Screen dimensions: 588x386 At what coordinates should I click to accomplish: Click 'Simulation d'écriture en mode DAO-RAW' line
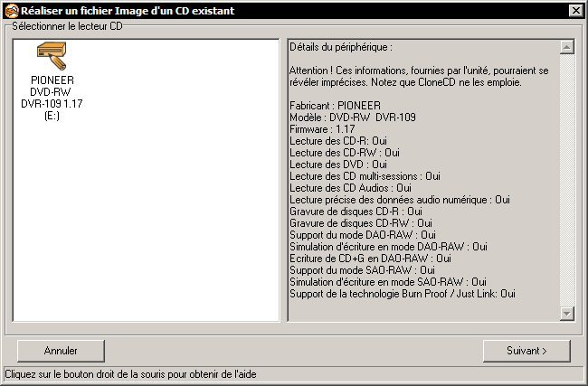388,247
